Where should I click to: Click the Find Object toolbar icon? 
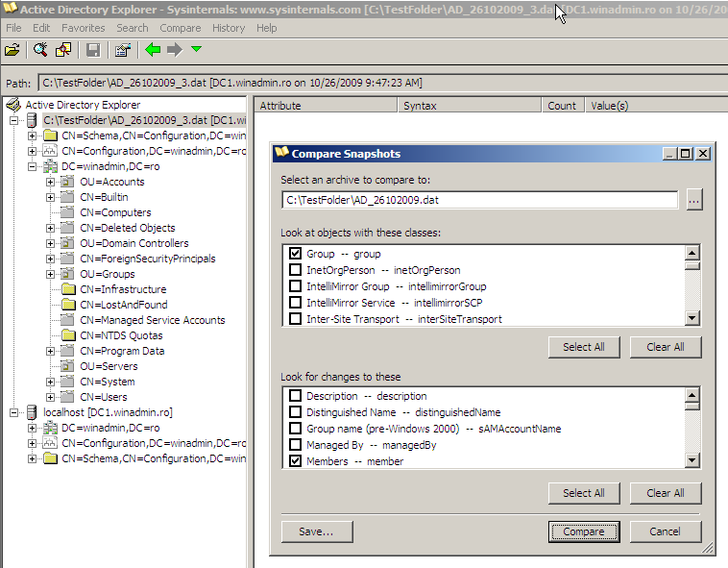[63, 50]
